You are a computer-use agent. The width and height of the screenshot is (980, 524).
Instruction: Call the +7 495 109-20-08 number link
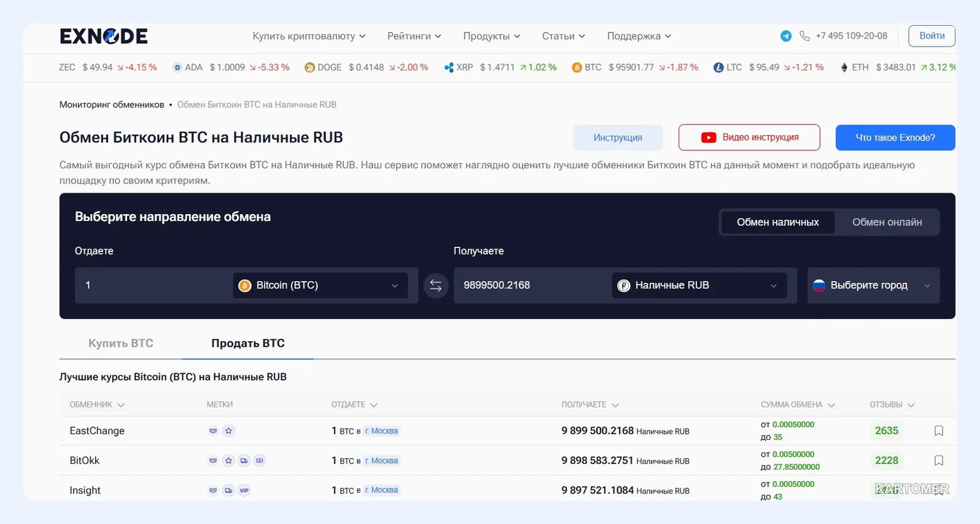(851, 36)
